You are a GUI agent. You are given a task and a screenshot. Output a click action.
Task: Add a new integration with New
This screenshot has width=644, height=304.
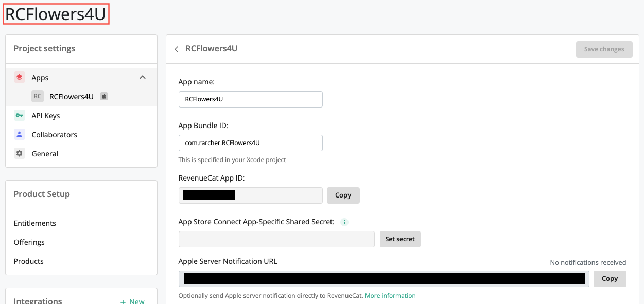[x=132, y=301]
